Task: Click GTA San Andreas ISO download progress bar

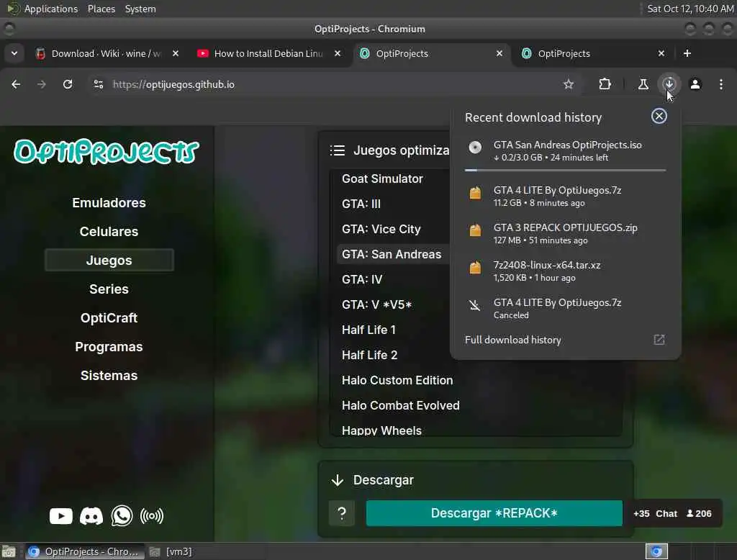Action: coord(565,170)
